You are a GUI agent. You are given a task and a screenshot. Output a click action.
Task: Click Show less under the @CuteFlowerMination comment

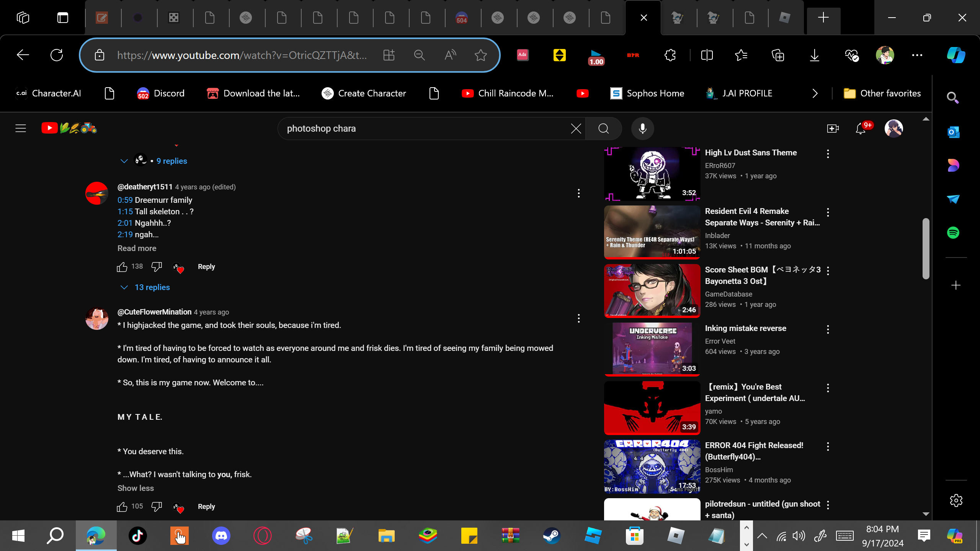coord(136,488)
